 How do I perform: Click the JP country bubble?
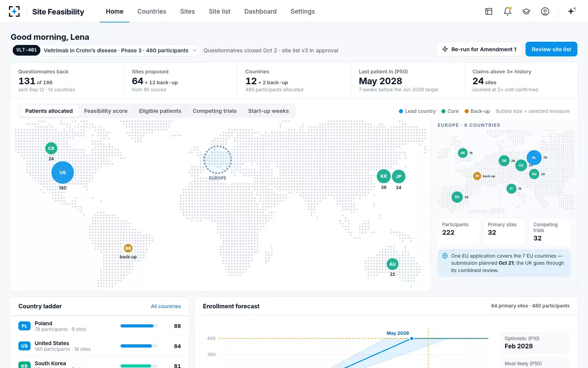(399, 176)
